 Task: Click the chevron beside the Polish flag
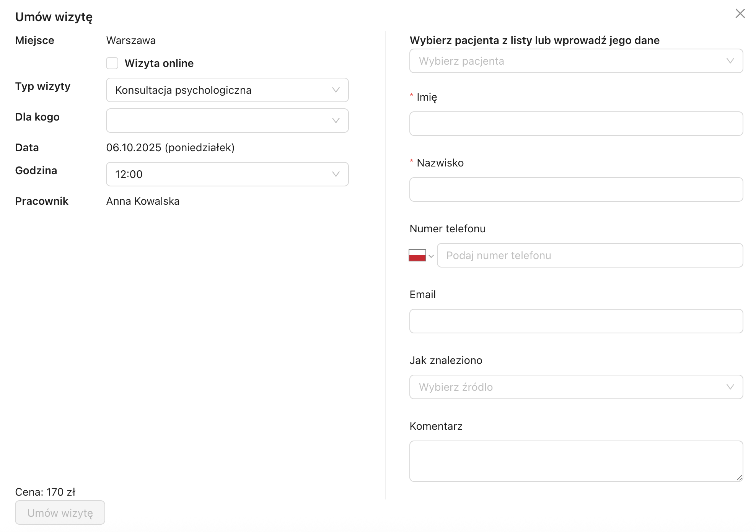pos(431,256)
